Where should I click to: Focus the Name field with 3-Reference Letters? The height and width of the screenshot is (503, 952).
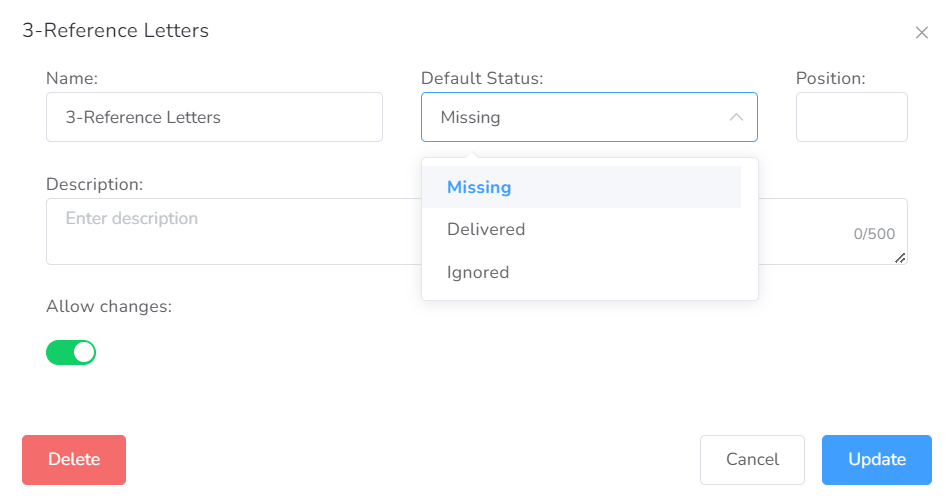[x=214, y=117]
